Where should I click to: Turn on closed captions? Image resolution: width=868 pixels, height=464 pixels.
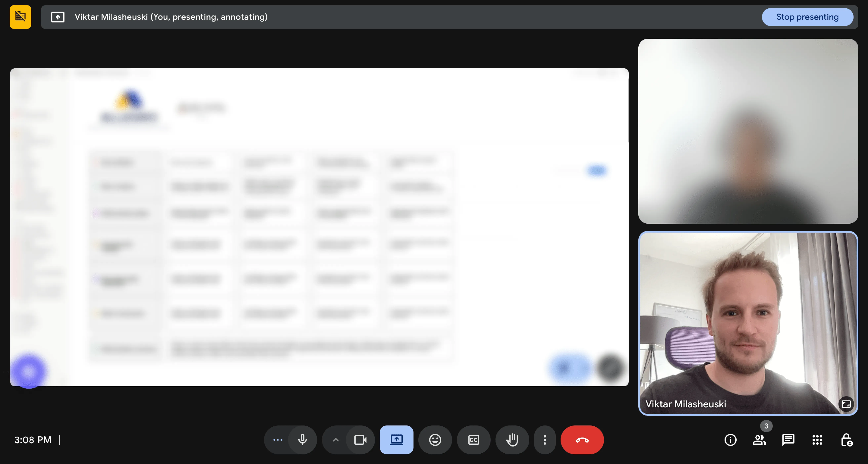coord(473,440)
